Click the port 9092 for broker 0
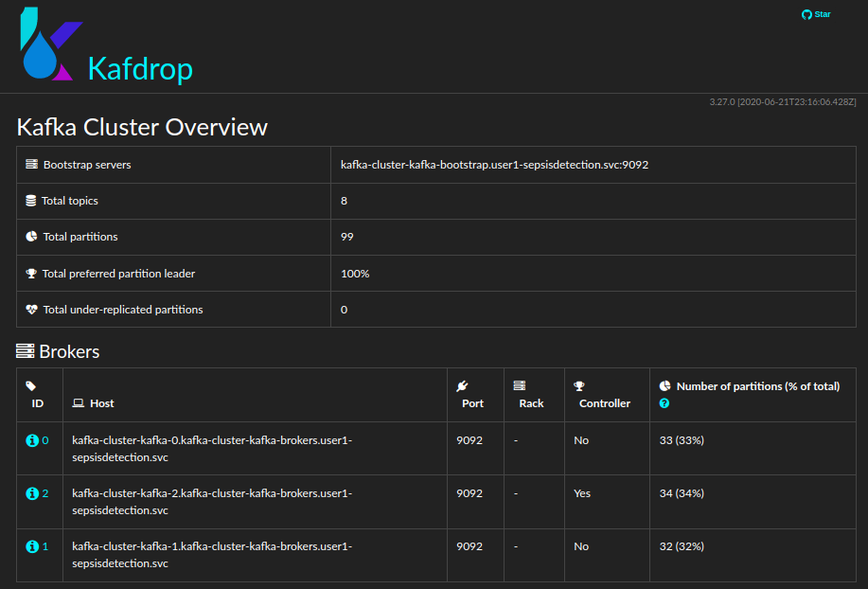 (469, 440)
